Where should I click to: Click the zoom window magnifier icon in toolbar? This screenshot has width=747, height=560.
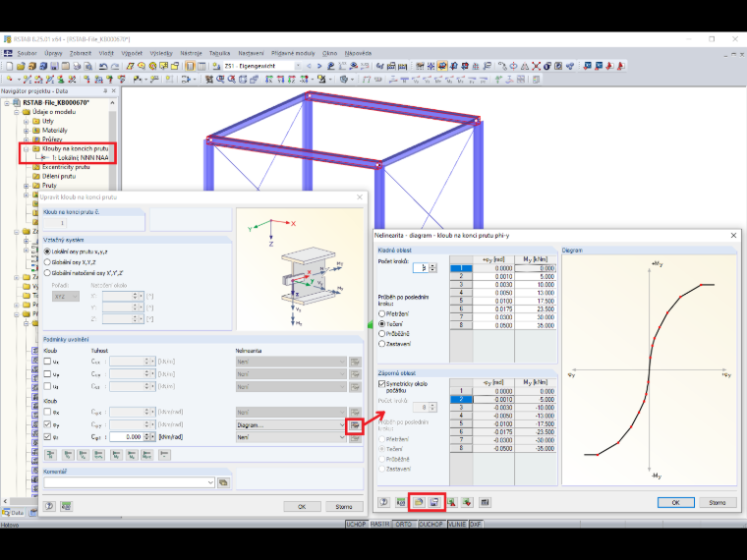pyautogui.click(x=220, y=79)
